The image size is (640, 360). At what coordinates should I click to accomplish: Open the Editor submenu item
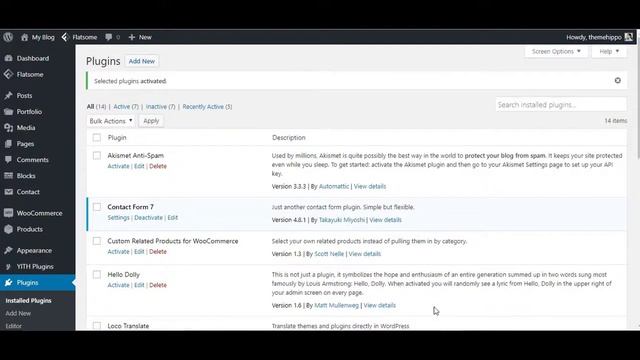(13, 326)
